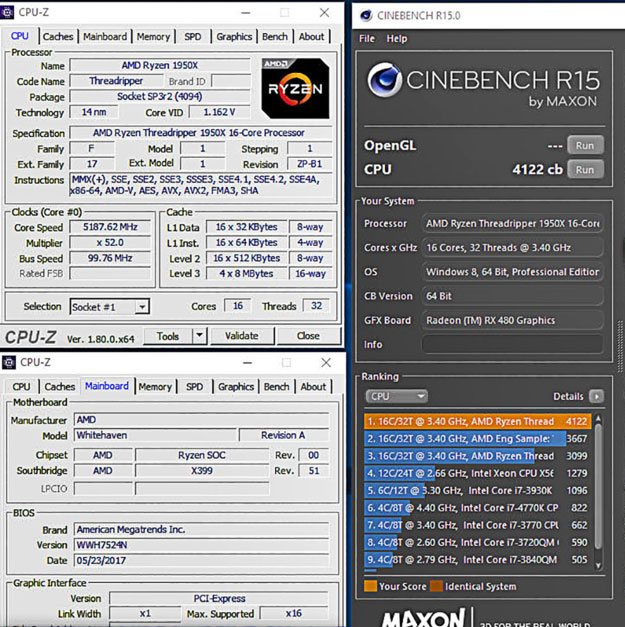
Task: Click the Details label in Ranking
Action: click(x=568, y=396)
